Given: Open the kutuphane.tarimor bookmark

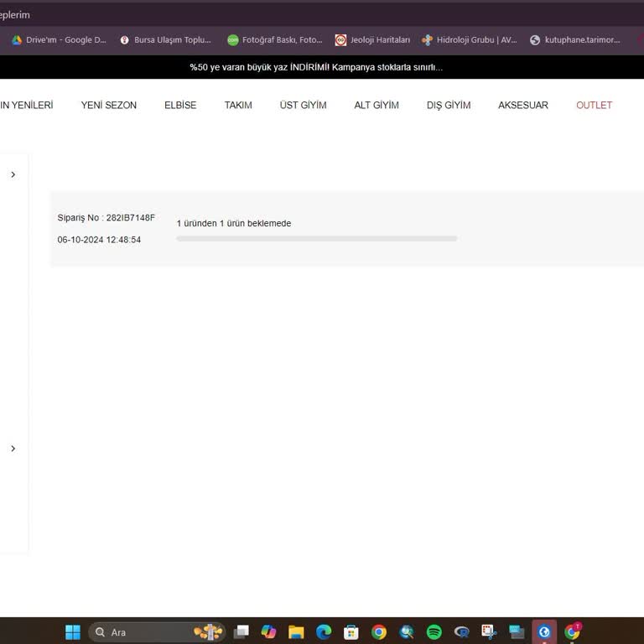Looking at the screenshot, I should click(575, 40).
